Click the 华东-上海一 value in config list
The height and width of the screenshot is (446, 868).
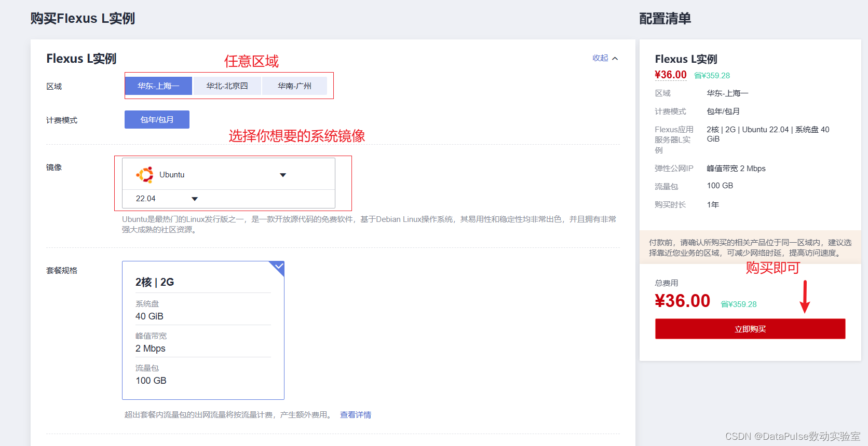727,93
